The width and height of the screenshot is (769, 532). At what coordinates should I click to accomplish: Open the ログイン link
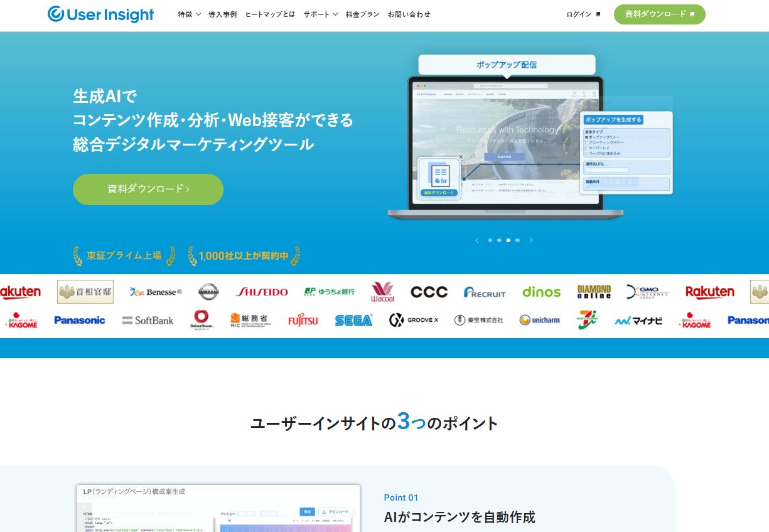583,14
